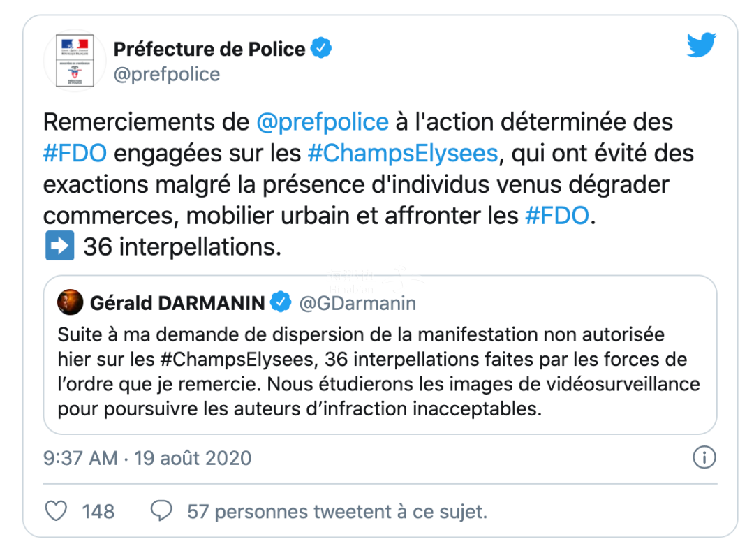Click the blue right-arrow emoji
The image size is (754, 560).
pyautogui.click(x=59, y=247)
